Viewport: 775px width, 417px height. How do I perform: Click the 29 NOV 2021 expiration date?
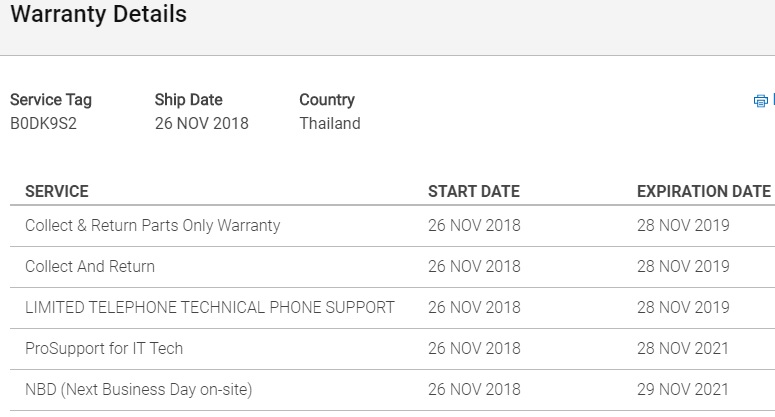pos(683,389)
